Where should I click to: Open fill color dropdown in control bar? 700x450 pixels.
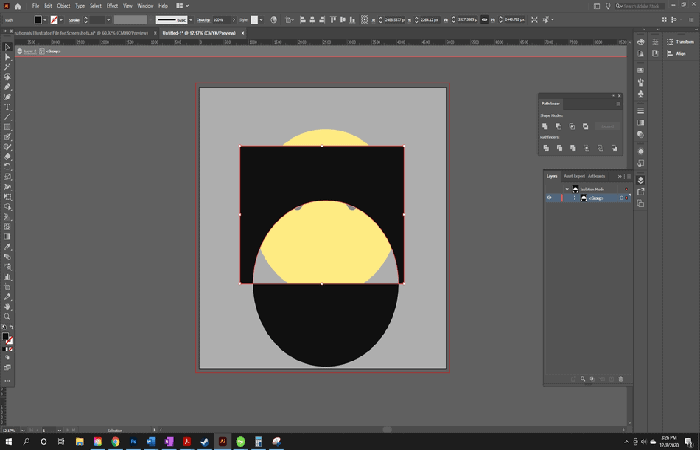tap(45, 20)
